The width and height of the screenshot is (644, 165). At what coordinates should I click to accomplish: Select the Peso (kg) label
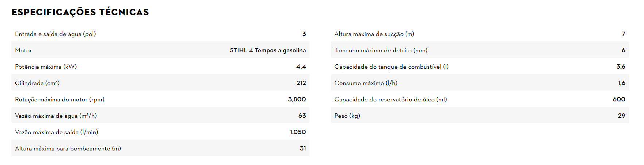[347, 116]
